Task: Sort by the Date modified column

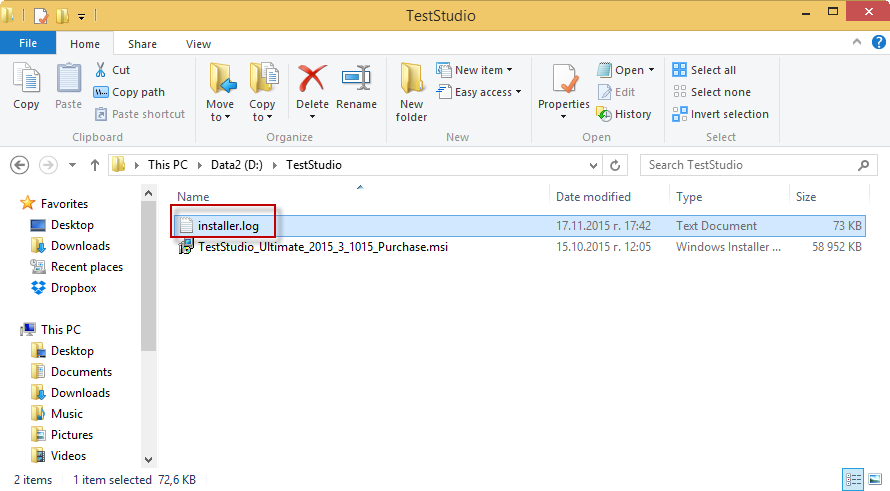Action: click(593, 196)
